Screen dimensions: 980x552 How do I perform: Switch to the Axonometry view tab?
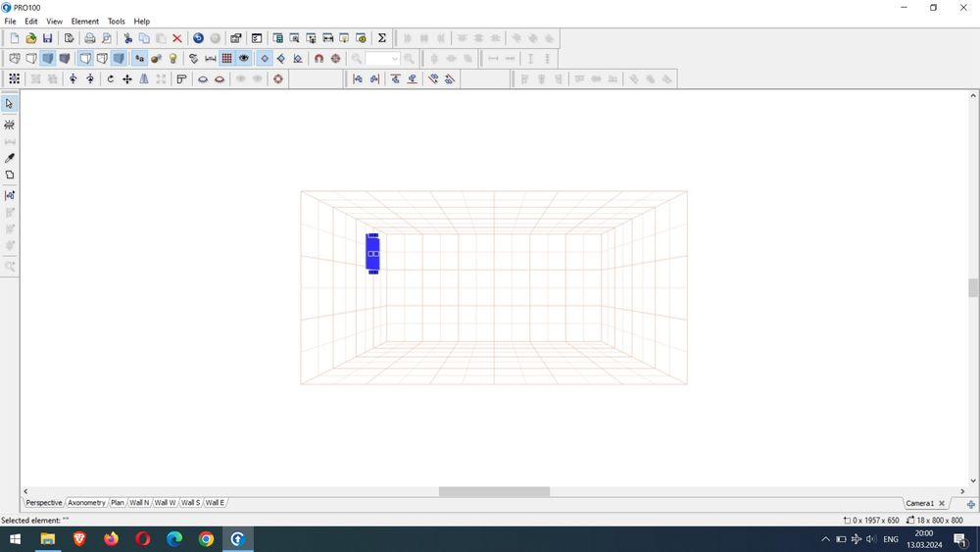pyautogui.click(x=86, y=503)
